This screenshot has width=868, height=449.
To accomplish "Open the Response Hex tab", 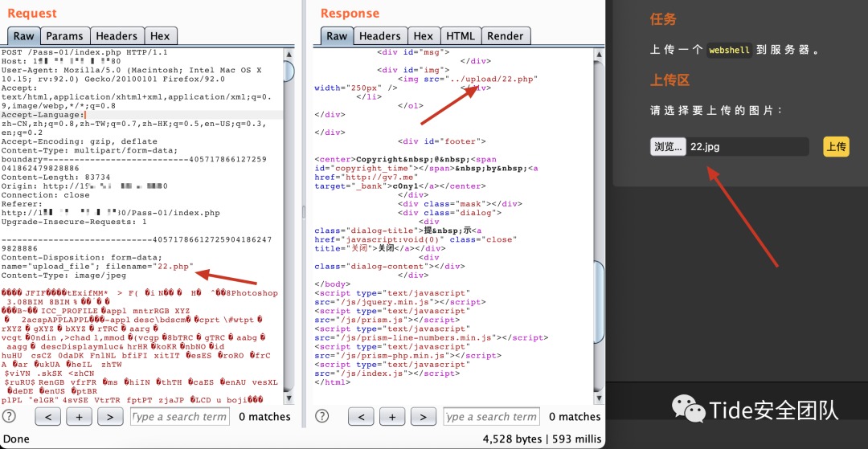I will (x=424, y=36).
